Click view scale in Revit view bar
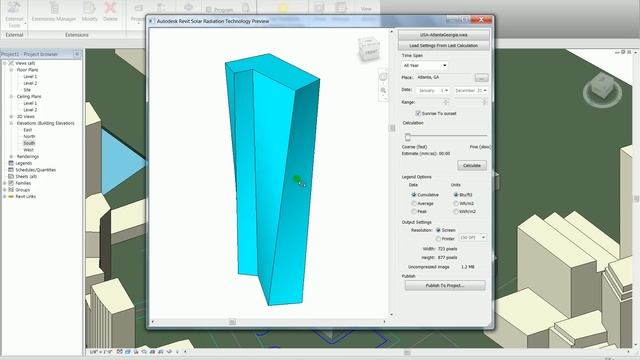Screen dimensions: 640x360 click(100, 351)
